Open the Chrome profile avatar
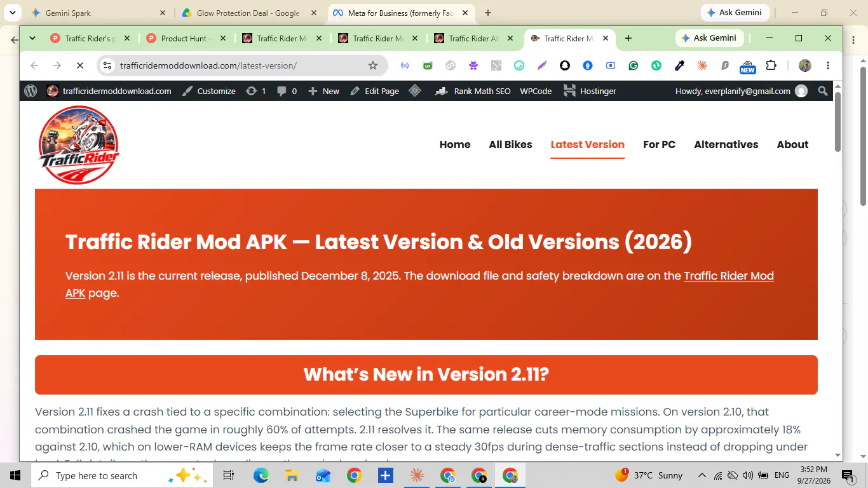 tap(805, 65)
